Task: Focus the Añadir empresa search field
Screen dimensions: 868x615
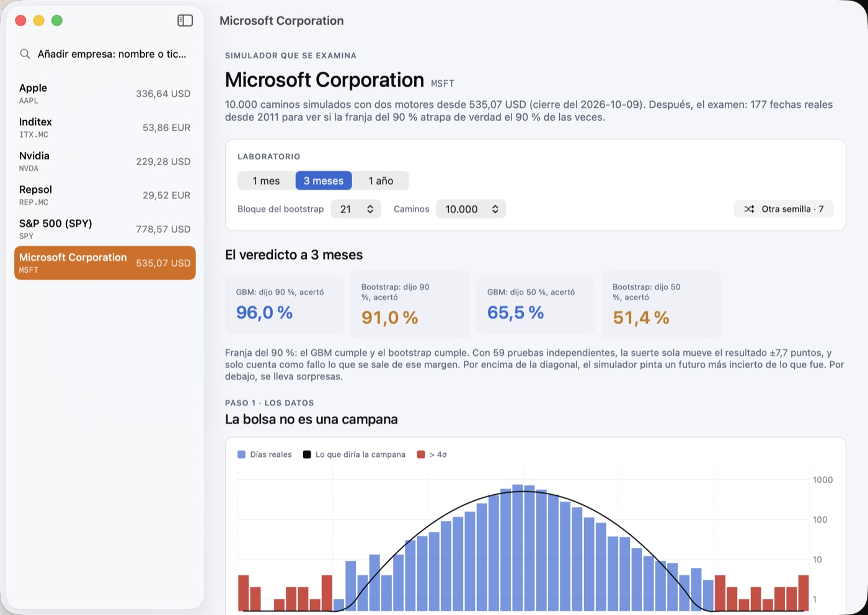Action: 105,54
